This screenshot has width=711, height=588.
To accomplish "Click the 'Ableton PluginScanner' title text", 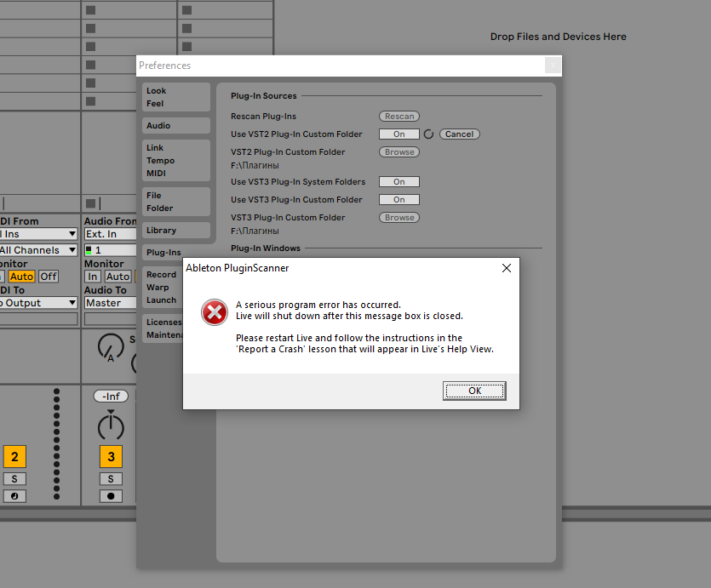I will tap(238, 268).
